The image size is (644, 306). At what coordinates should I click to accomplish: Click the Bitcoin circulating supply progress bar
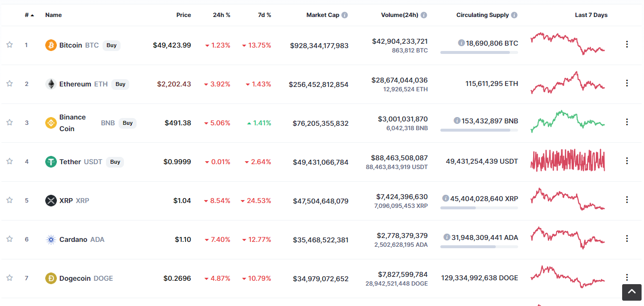[479, 52]
